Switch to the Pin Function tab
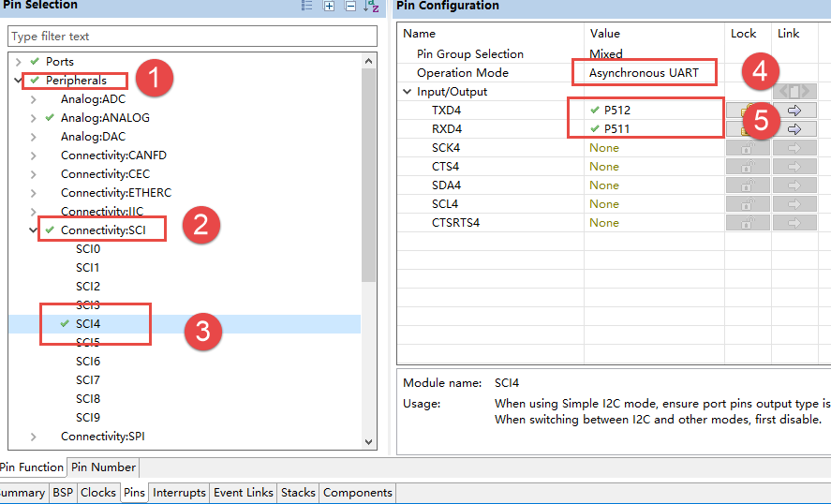This screenshot has width=831, height=504. (32, 467)
